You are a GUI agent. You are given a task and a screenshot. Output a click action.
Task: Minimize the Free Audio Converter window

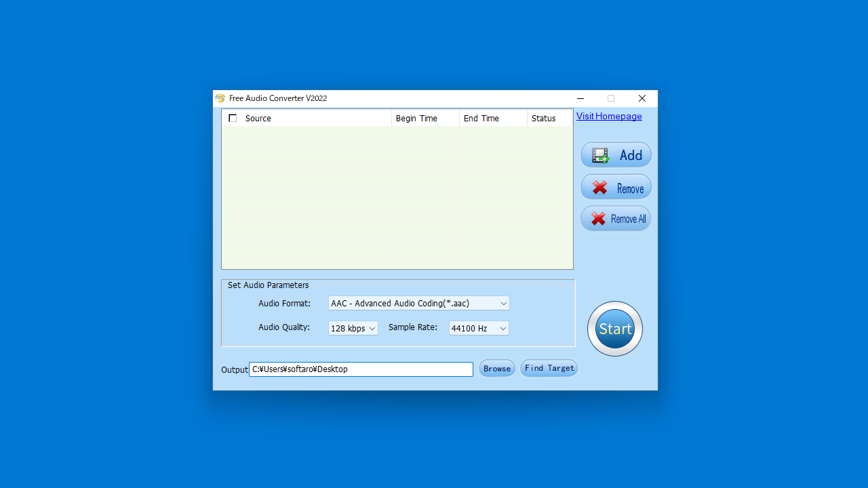coord(580,98)
